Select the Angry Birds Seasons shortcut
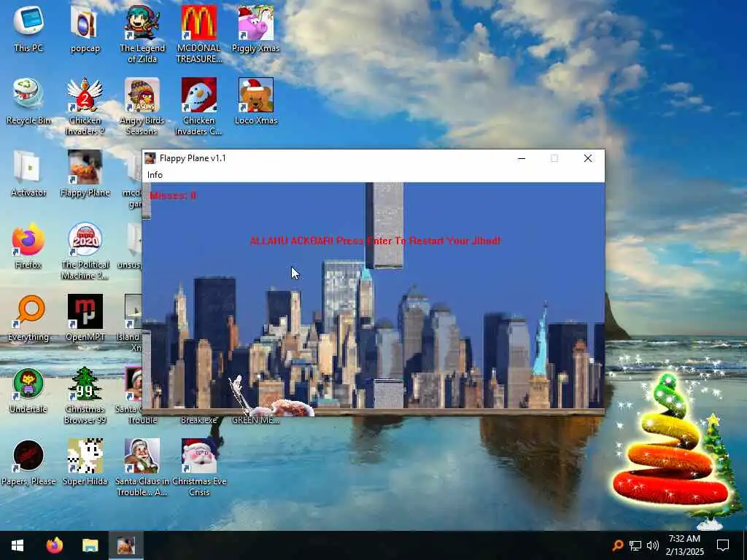747x560 pixels. [x=142, y=106]
